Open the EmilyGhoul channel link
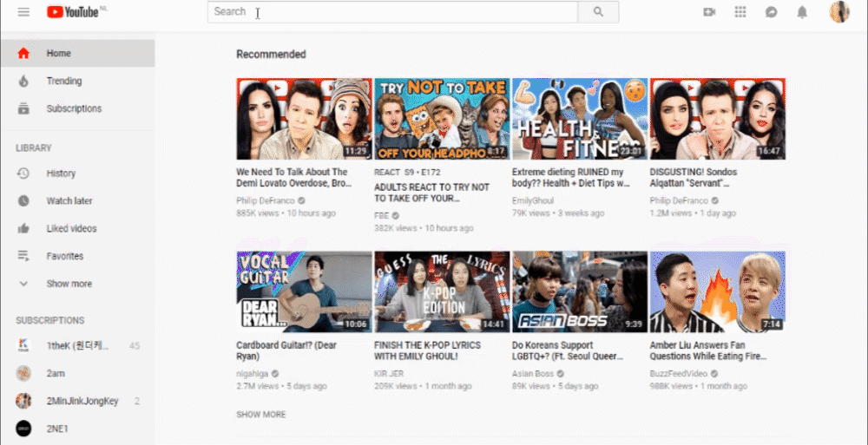 tap(533, 201)
